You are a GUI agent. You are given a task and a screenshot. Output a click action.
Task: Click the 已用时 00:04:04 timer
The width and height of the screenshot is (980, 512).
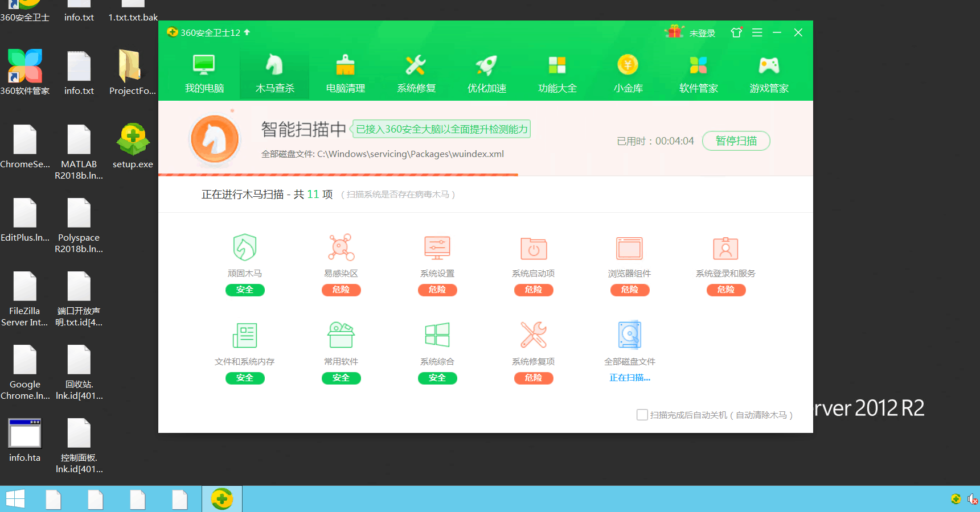(x=655, y=141)
